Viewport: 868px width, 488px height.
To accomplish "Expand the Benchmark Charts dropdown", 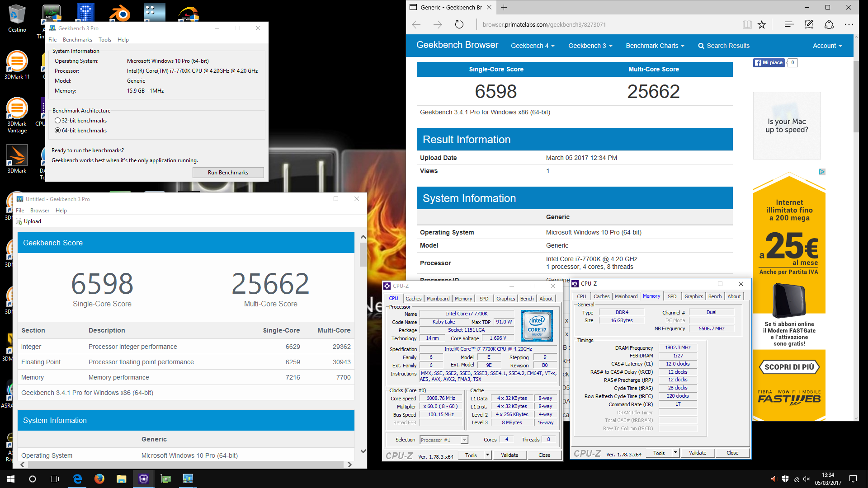I will tap(655, 46).
